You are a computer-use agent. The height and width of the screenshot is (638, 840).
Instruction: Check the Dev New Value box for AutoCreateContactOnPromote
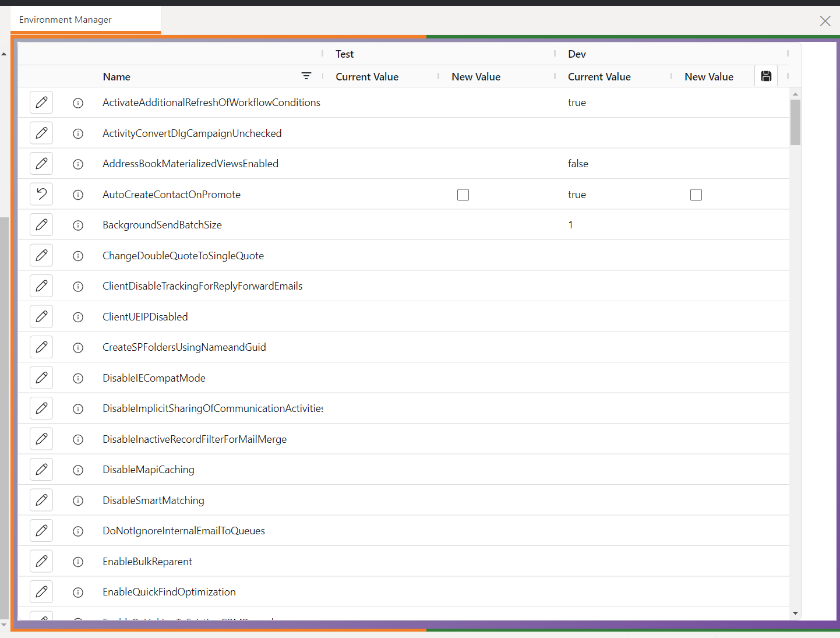click(696, 195)
